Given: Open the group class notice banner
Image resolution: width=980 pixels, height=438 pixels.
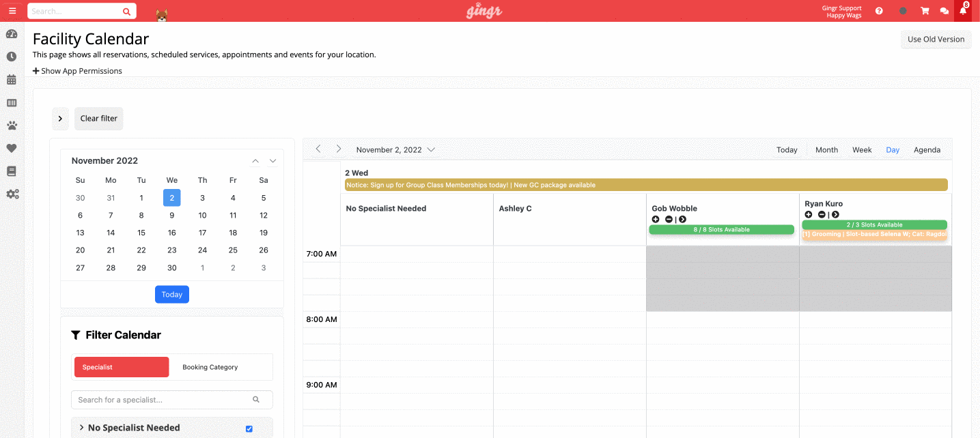Looking at the screenshot, I should [x=646, y=185].
